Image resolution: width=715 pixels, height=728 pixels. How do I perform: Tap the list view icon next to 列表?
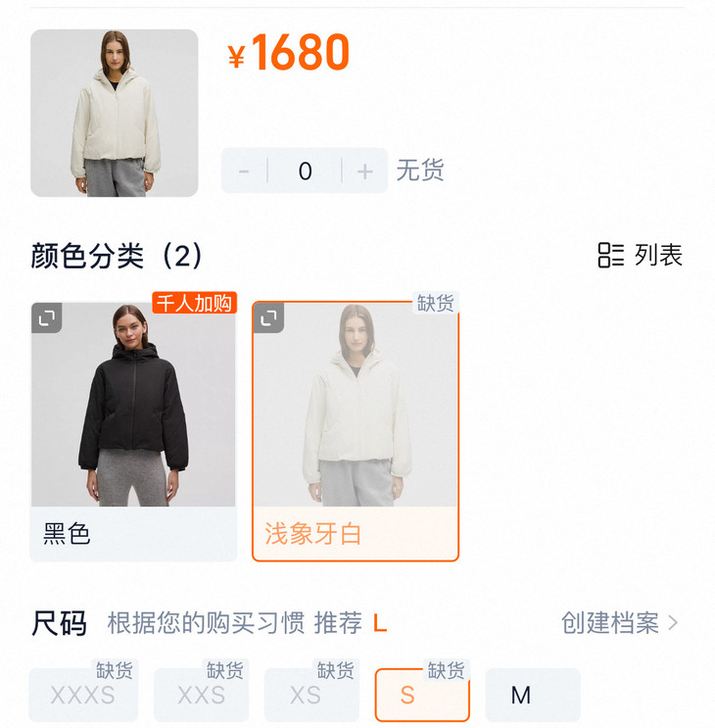coord(610,255)
